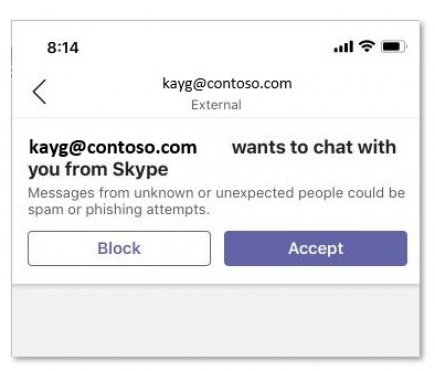The image size is (435, 371).
Task: Tap the 'wants to chat with' heading text
Action: [314, 147]
